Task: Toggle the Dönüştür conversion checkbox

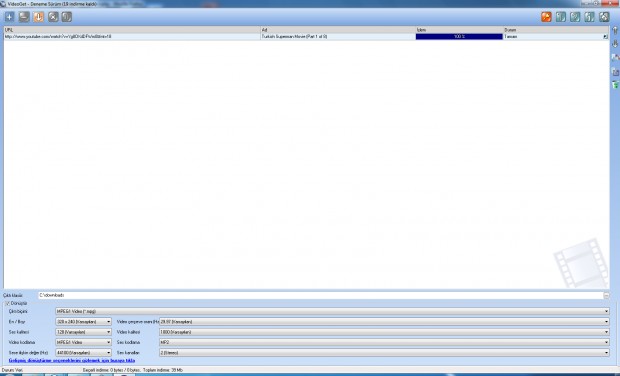Action: pyautogui.click(x=8, y=303)
